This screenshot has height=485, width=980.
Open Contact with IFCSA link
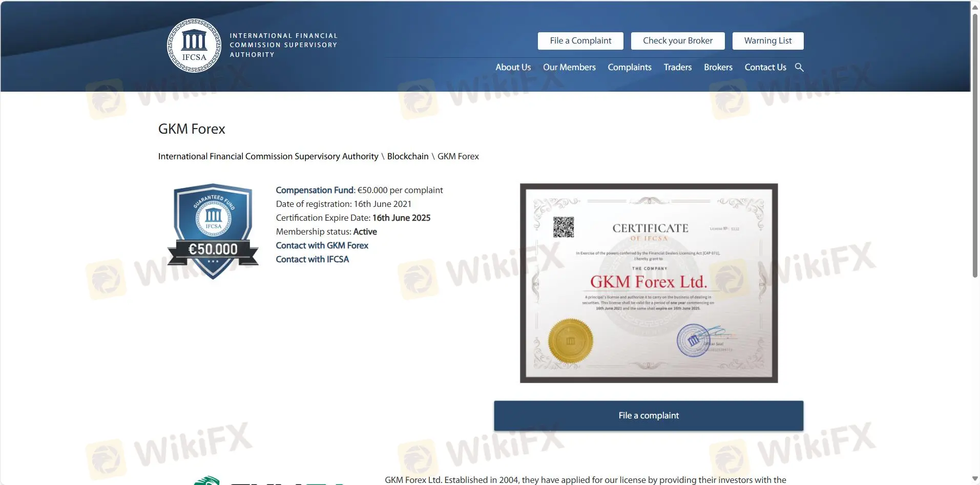tap(312, 259)
